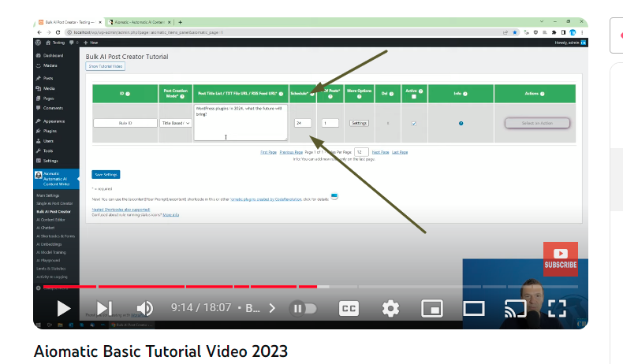623x364 pixels.
Task: Click the Info column help icon
Action: coord(465,94)
